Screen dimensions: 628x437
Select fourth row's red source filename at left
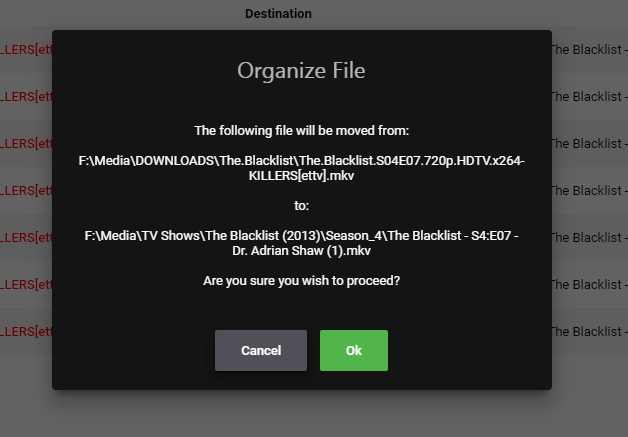pos(25,191)
